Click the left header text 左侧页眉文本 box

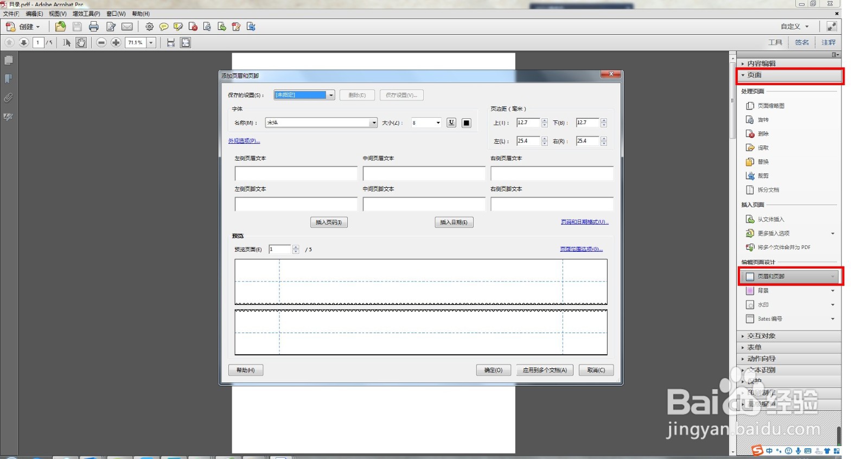pyautogui.click(x=296, y=173)
